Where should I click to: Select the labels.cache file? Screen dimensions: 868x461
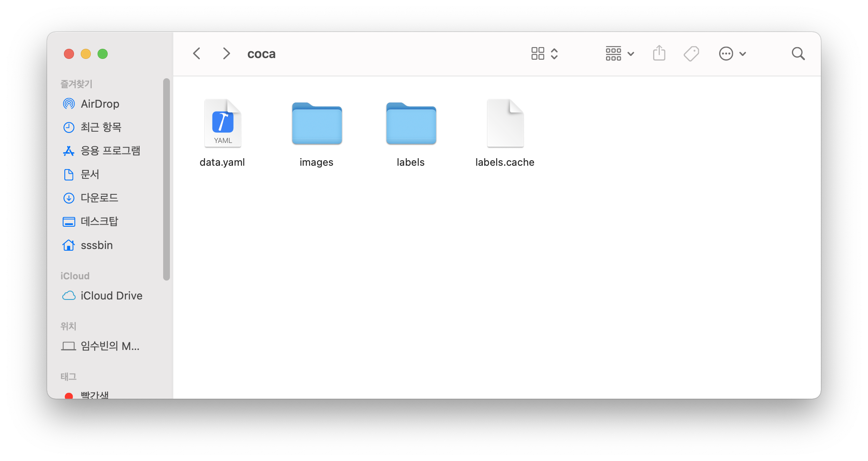click(505, 123)
